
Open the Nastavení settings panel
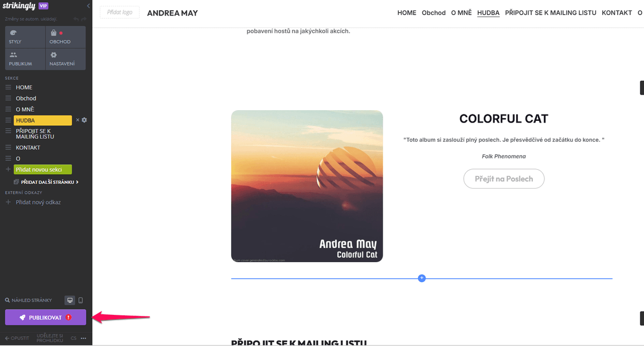64,59
